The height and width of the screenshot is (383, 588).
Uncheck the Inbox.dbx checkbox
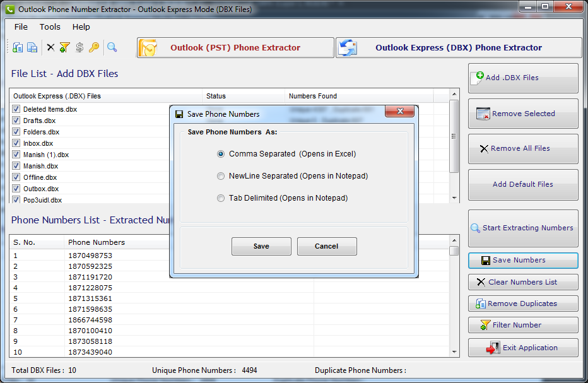[16, 143]
